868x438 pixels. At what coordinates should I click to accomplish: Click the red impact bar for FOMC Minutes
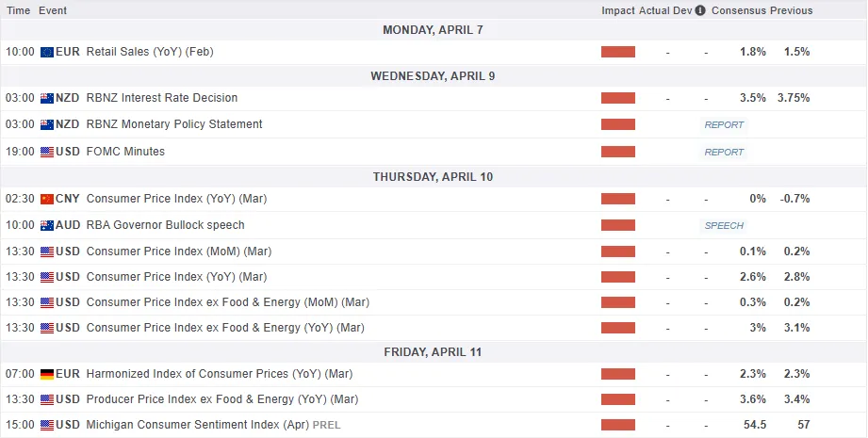[618, 152]
